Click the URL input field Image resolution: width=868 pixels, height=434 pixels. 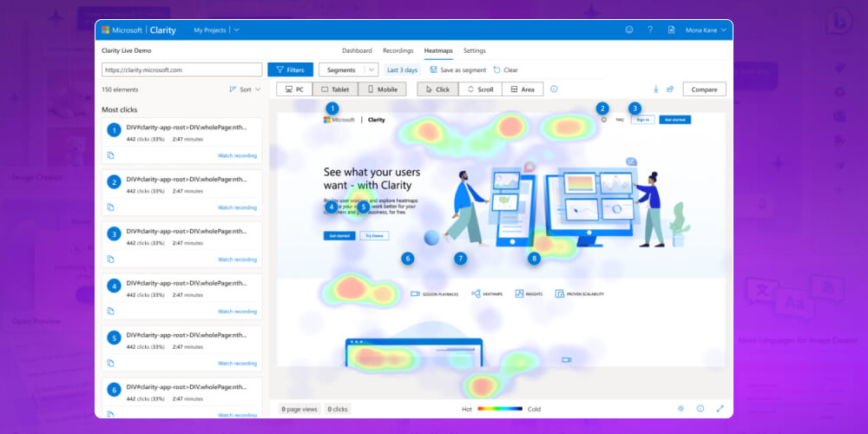pyautogui.click(x=181, y=69)
